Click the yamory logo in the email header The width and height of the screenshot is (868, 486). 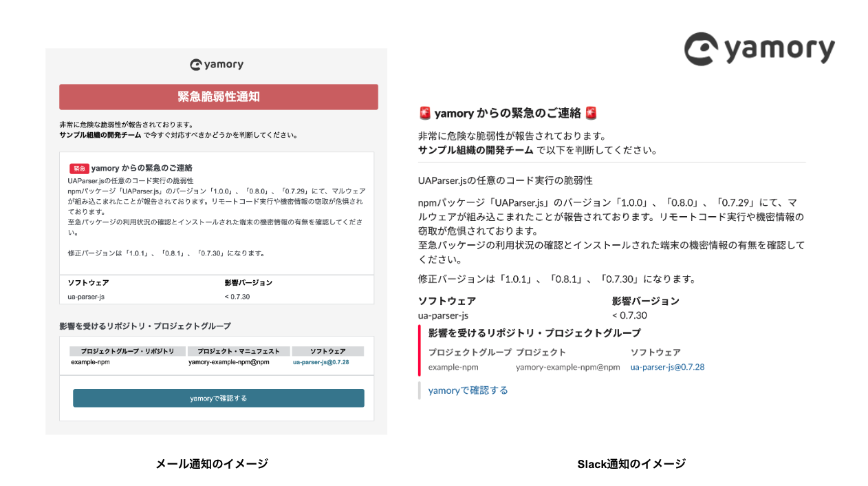[217, 64]
